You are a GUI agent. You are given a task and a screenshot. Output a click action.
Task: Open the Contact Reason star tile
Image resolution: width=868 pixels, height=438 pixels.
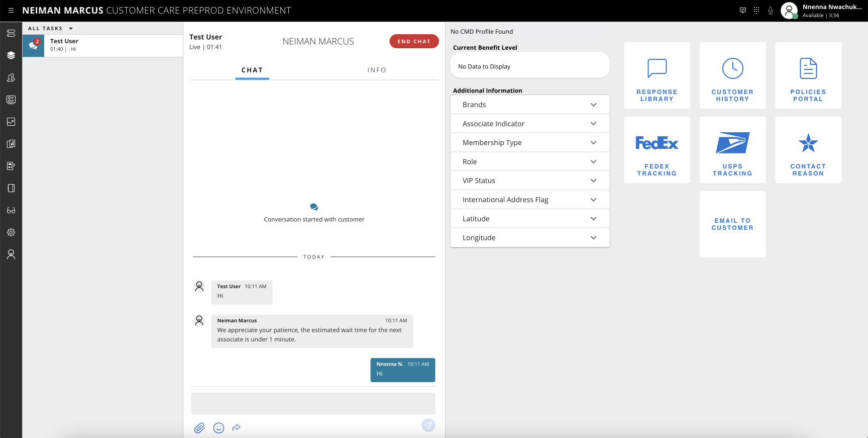(x=808, y=150)
